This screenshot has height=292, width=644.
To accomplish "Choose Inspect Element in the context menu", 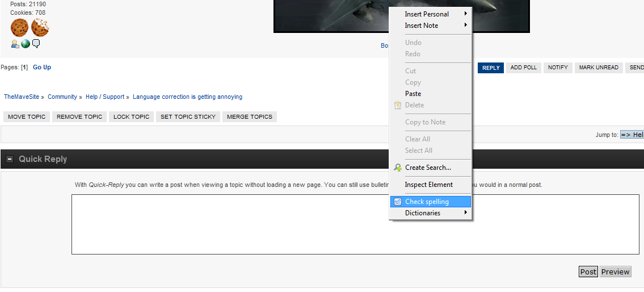I will 428,185.
